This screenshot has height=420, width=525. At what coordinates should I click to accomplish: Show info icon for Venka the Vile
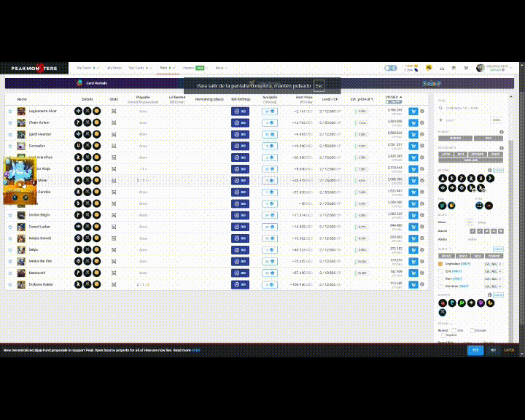point(422,261)
